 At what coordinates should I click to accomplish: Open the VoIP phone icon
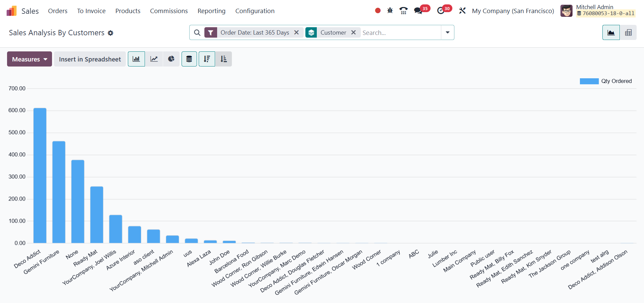click(x=403, y=11)
